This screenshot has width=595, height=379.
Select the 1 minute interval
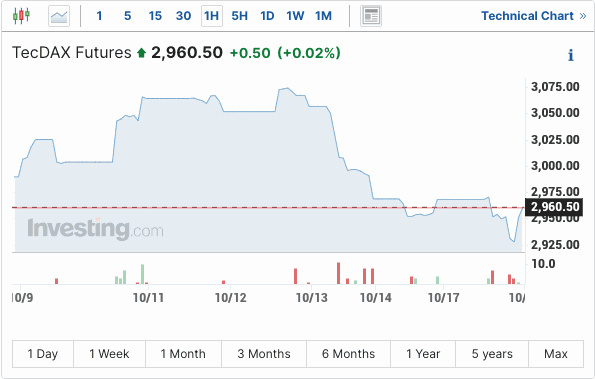[x=99, y=16]
